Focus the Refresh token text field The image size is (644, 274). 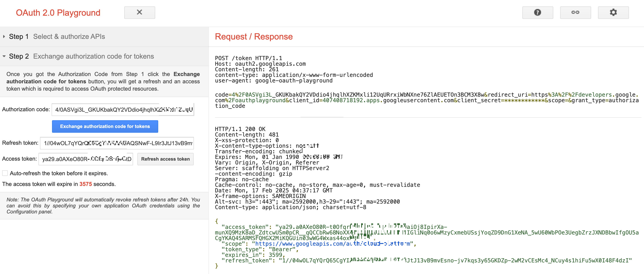coord(117,143)
